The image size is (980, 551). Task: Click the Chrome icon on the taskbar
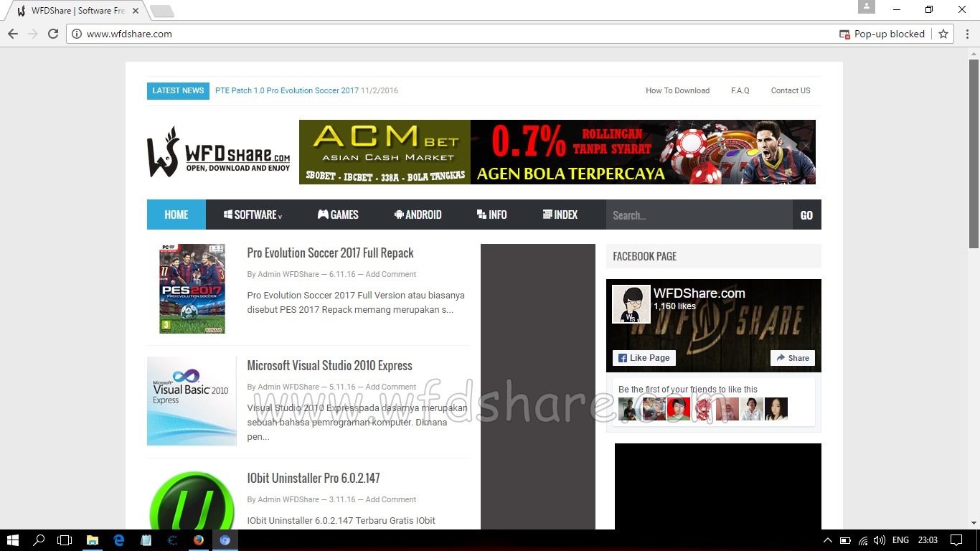click(x=225, y=540)
